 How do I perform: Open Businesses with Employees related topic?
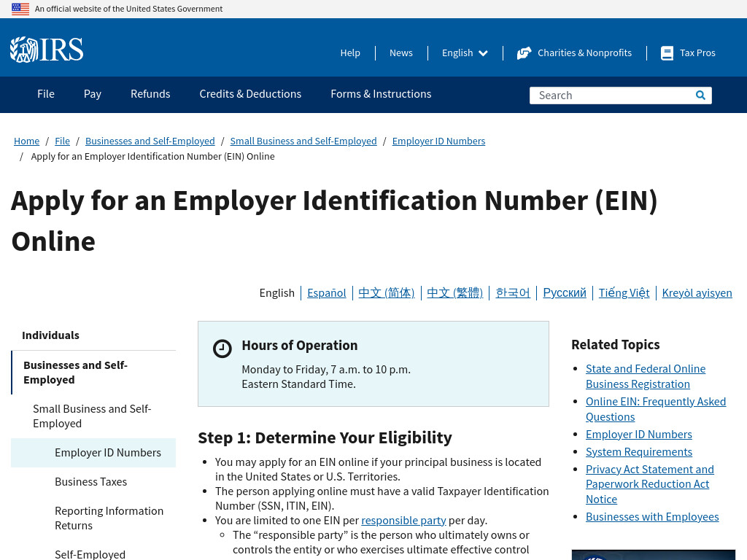(x=652, y=517)
